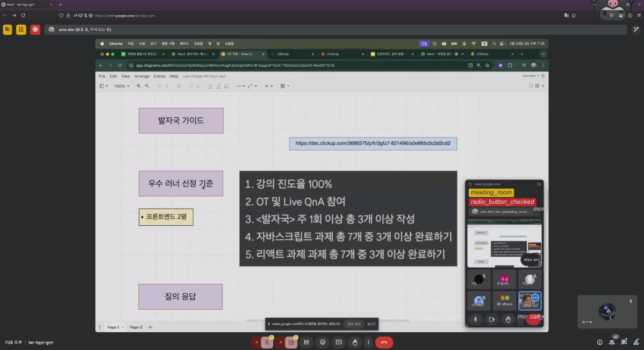Open meeting details info icon
Screen dimensions: 644x350
[599, 342]
